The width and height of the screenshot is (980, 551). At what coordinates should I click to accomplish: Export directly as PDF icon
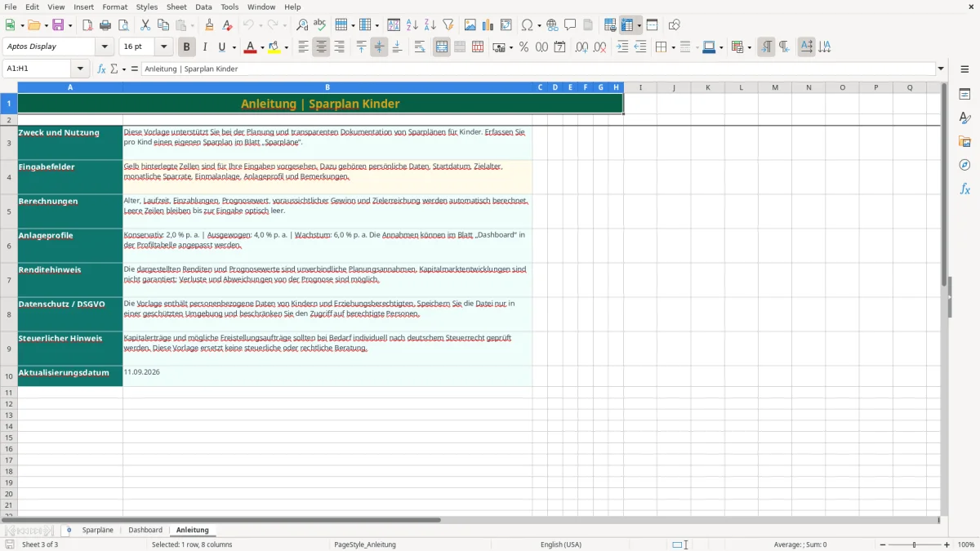click(87, 25)
